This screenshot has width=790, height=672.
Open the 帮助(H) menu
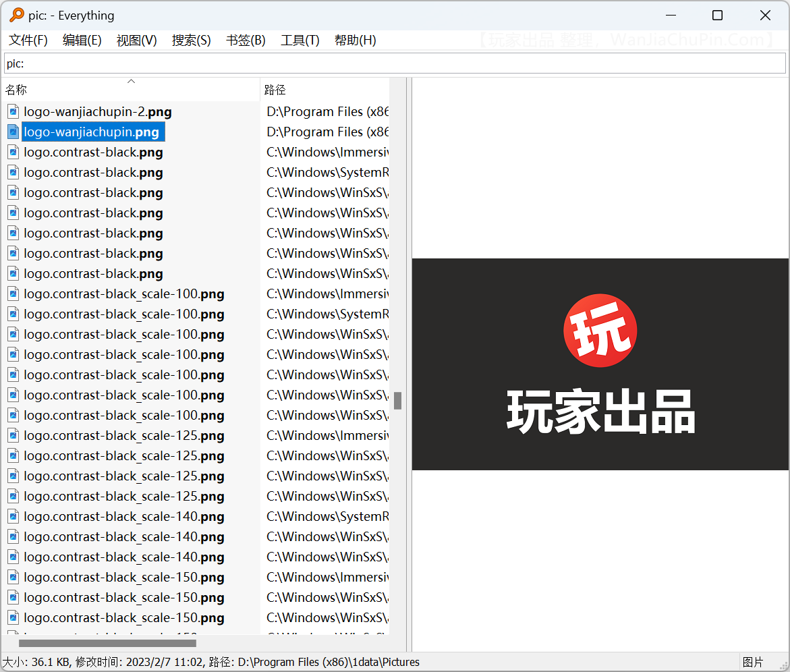(x=356, y=40)
